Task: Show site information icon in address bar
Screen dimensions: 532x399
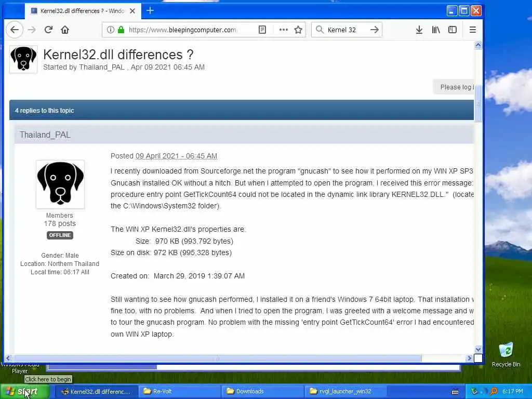Action: (x=110, y=30)
